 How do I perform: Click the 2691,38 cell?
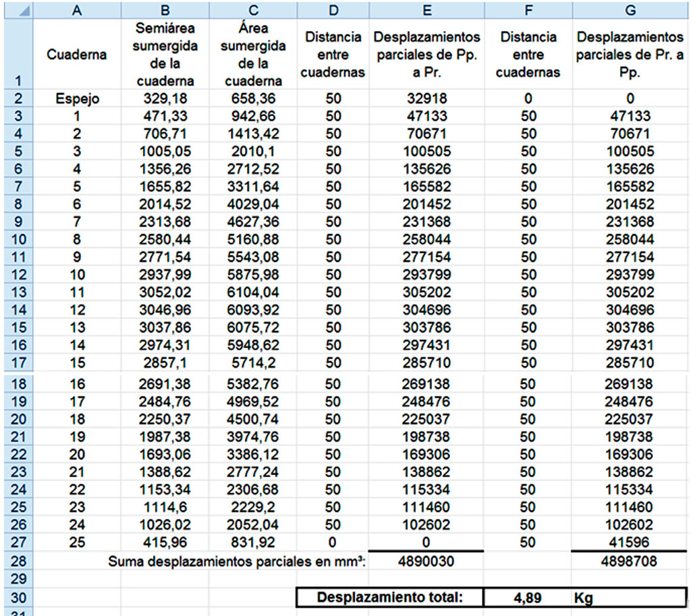click(x=165, y=384)
